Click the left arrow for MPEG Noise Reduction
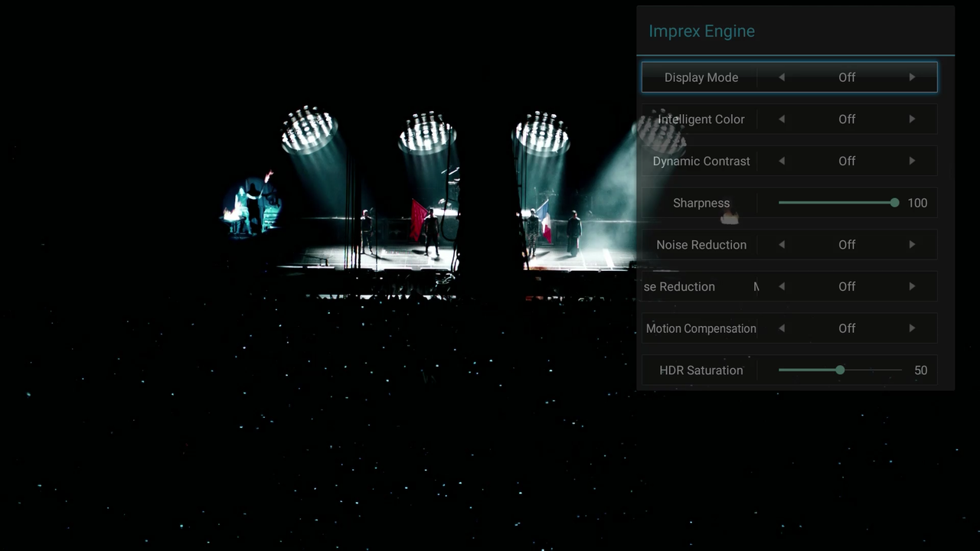Viewport: 980px width, 551px height. pos(782,286)
